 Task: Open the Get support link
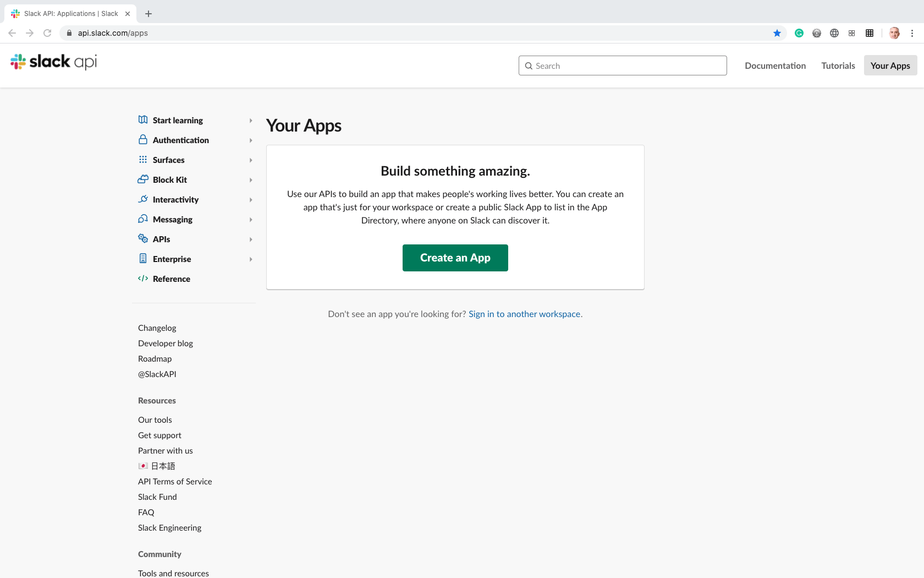click(x=159, y=435)
